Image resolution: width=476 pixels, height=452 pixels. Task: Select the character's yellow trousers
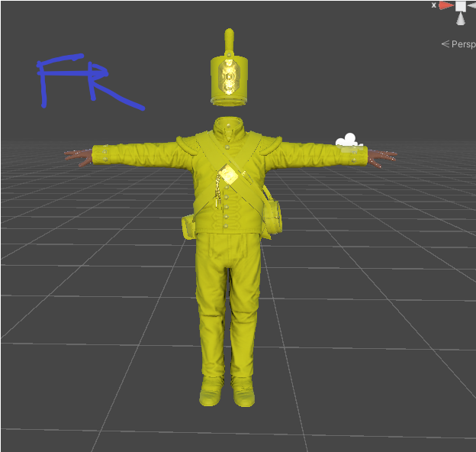[x=227, y=304]
